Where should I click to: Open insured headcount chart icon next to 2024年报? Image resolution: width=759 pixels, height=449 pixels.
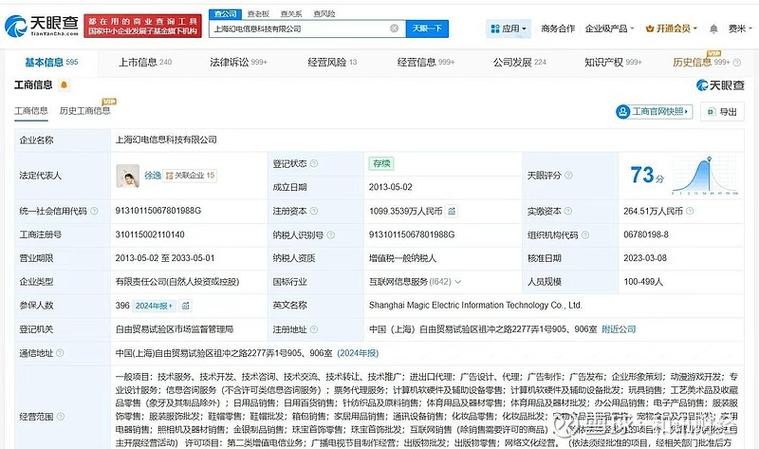(x=185, y=306)
